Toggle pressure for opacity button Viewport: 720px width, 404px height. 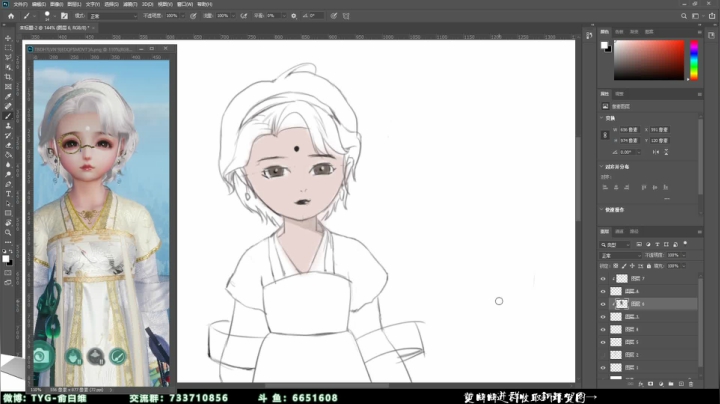pos(193,16)
